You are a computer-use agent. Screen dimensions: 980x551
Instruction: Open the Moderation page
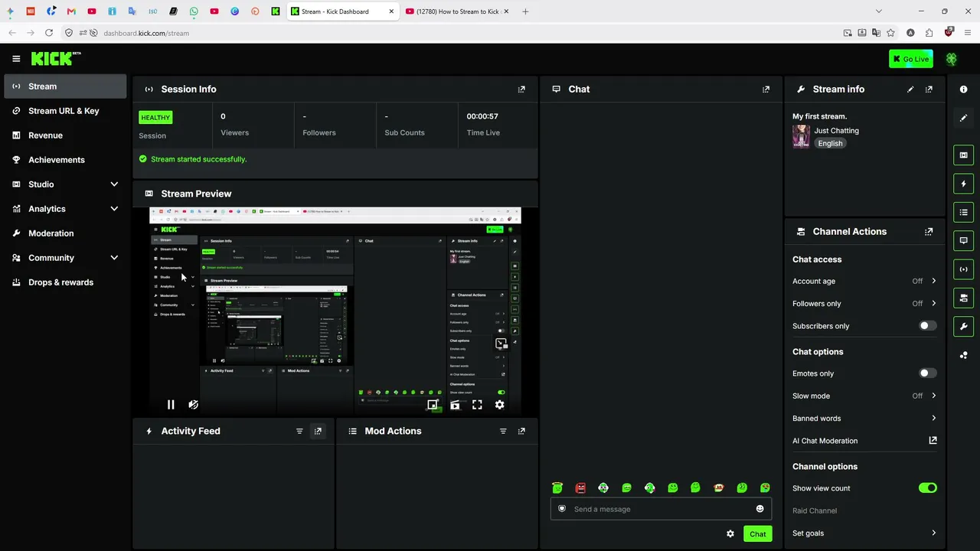coord(65,233)
